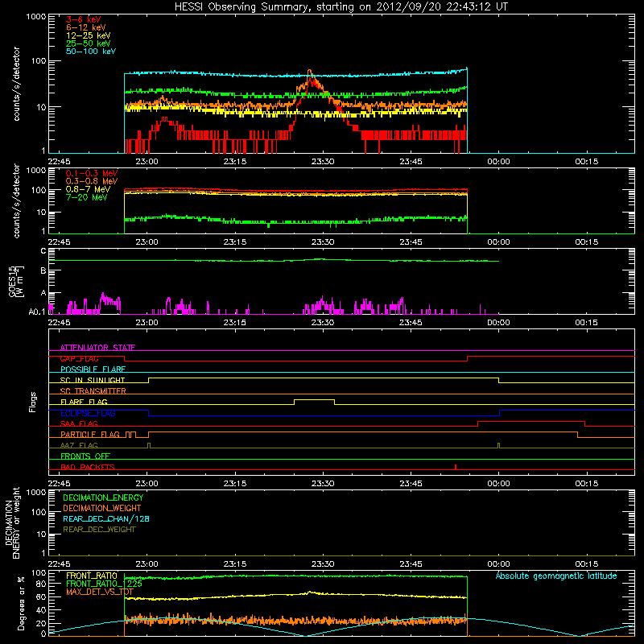Click the Degrees or % axis title
The width and height of the screenshot is (644, 644).
[x=21, y=603]
